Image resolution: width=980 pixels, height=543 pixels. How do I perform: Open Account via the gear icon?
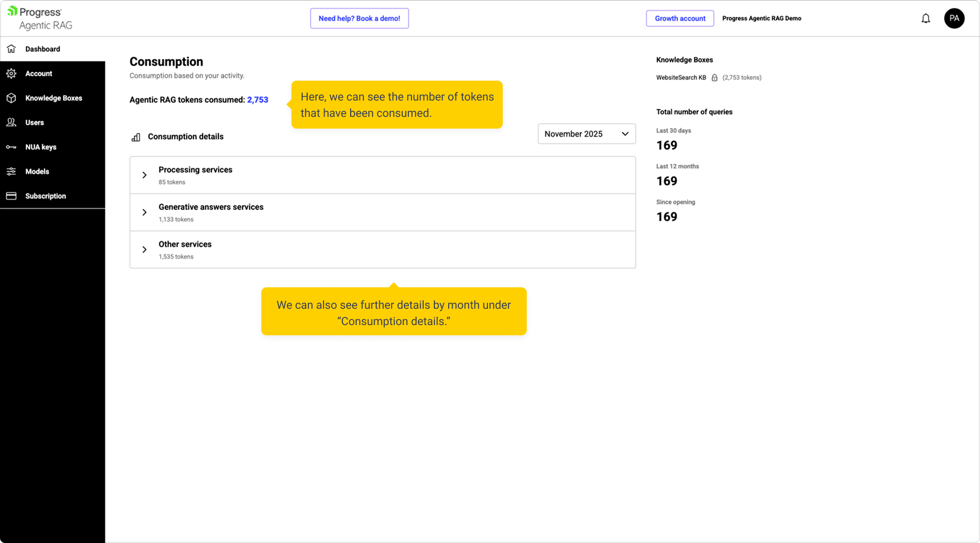11,73
